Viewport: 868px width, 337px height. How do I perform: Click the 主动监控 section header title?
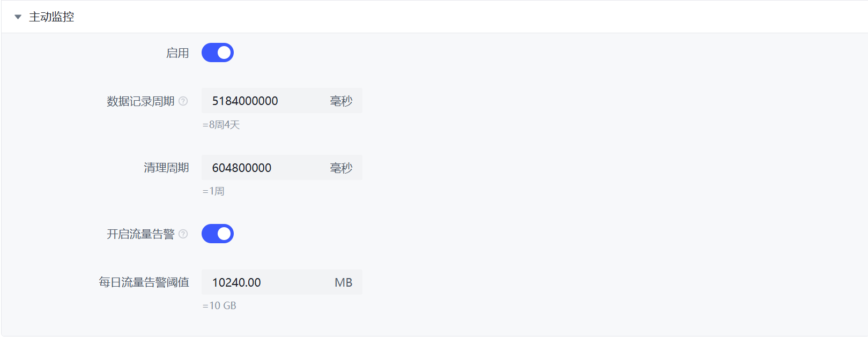[x=51, y=17]
